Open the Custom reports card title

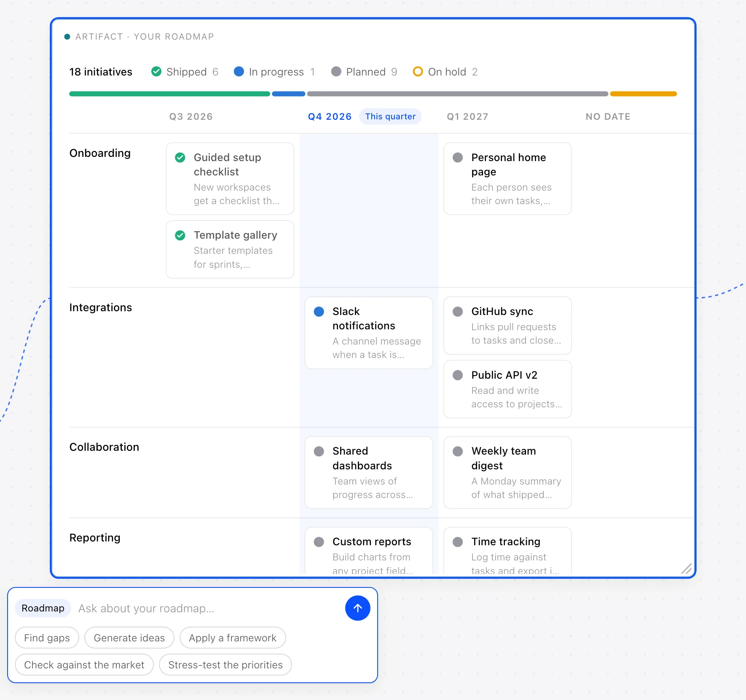372,541
